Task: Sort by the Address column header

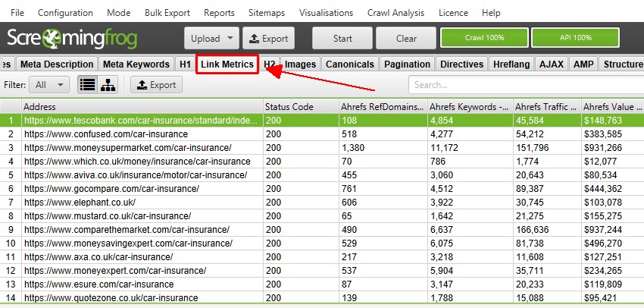Action: pyautogui.click(x=142, y=107)
